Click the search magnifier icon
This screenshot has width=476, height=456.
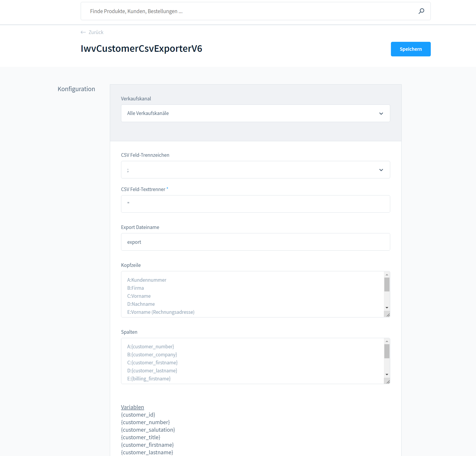pos(421,11)
